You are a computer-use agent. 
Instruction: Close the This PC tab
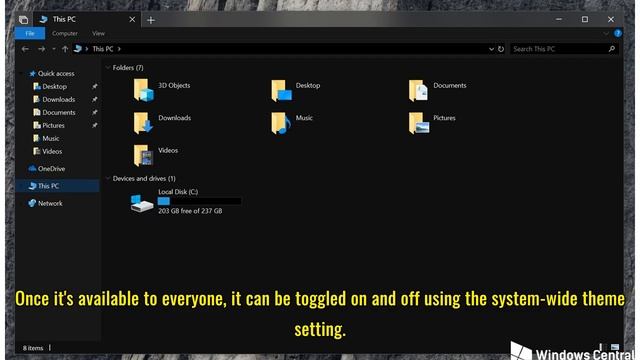132,19
